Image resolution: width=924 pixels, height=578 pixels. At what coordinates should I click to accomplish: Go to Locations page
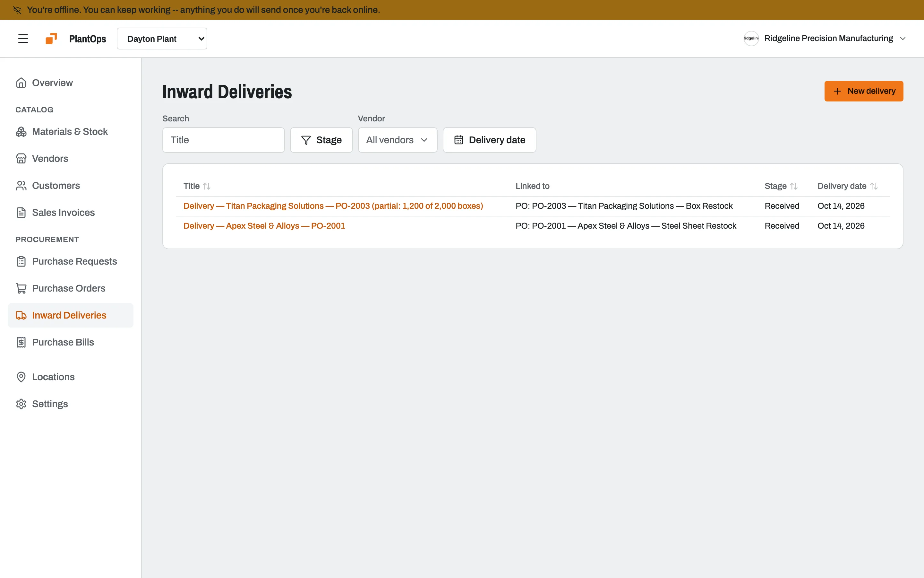[x=71, y=377]
